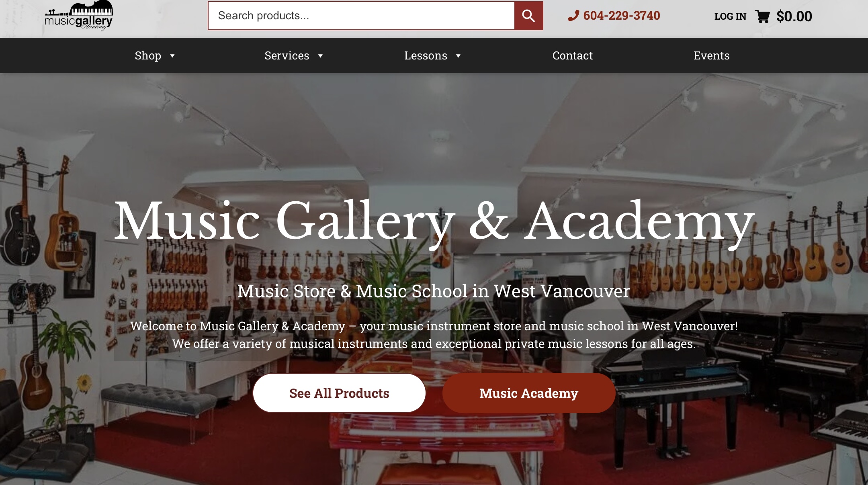The width and height of the screenshot is (868, 485).
Task: Open the shopping cart icon
Action: [x=762, y=16]
